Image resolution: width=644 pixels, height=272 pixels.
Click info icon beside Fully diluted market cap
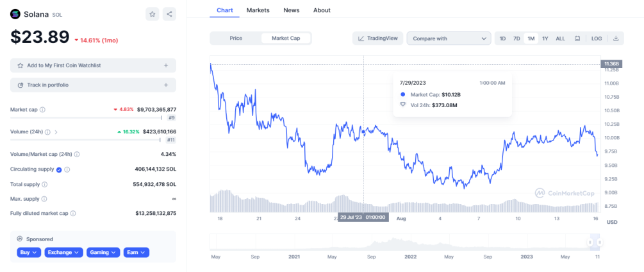click(73, 213)
